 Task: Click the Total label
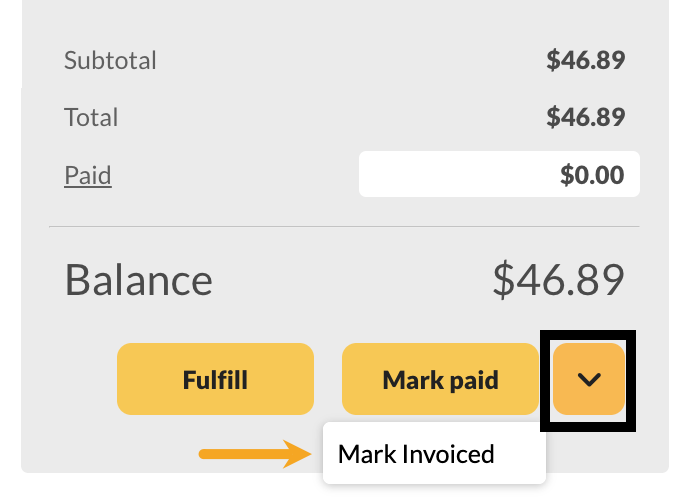coord(91,117)
